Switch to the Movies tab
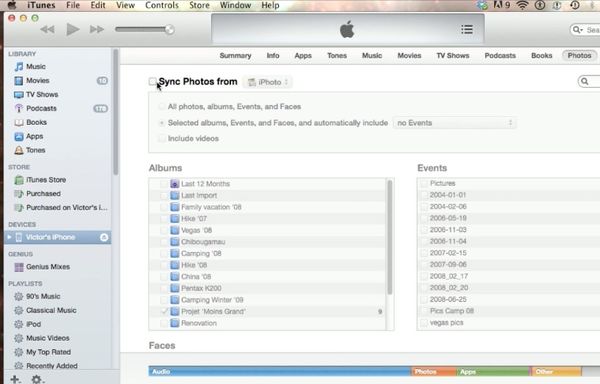Image resolution: width=600 pixels, height=384 pixels. pos(409,55)
